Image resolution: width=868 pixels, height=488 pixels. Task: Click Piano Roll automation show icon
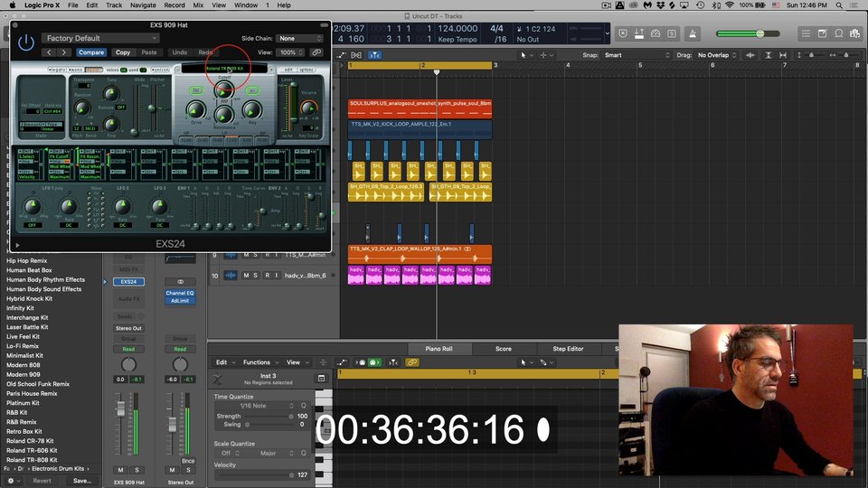[342, 362]
